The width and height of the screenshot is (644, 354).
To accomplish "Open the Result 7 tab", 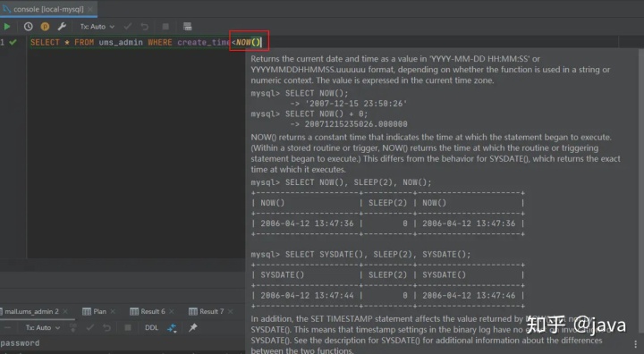I will coord(207,311).
